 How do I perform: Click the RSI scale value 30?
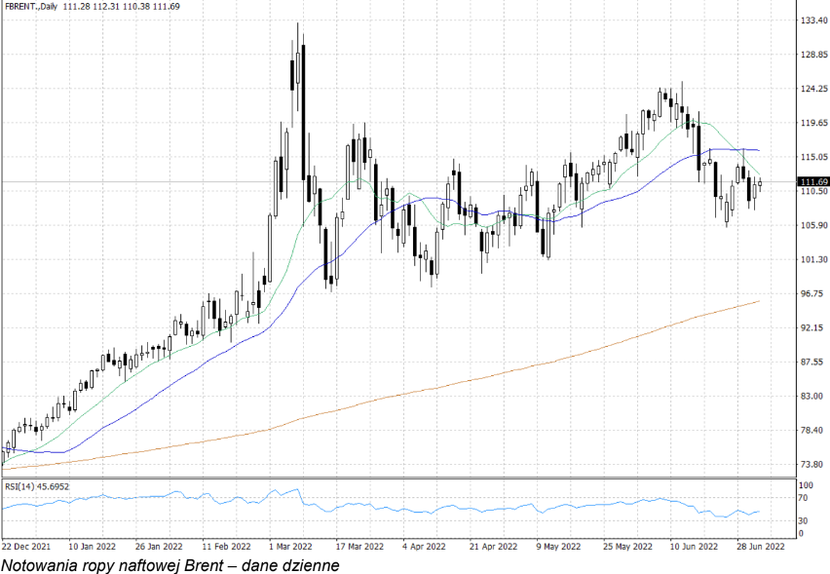click(x=803, y=521)
